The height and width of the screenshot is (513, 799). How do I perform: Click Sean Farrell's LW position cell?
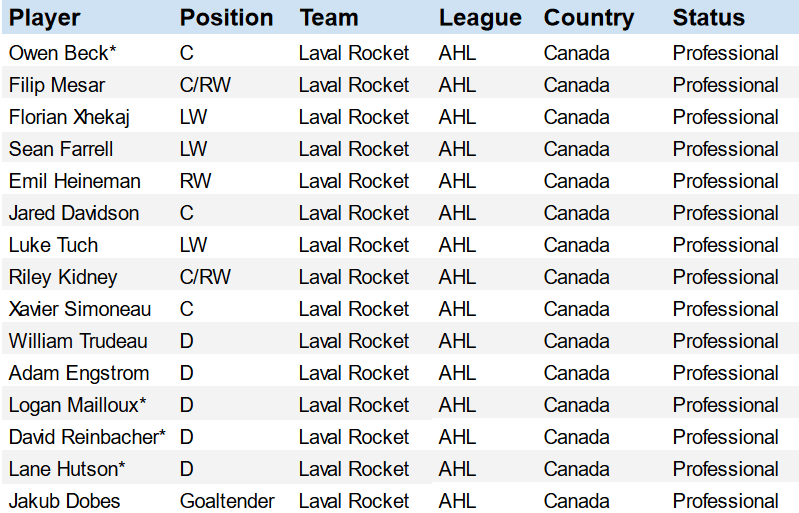(194, 149)
